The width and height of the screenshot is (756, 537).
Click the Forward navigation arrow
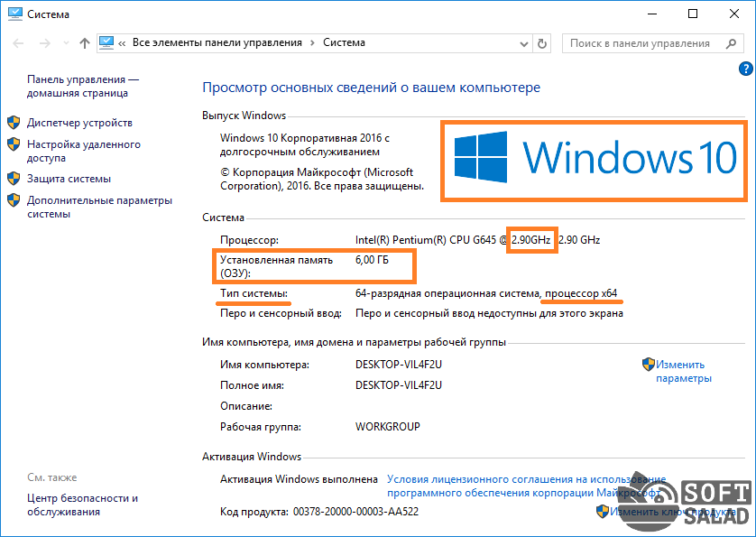[x=45, y=43]
